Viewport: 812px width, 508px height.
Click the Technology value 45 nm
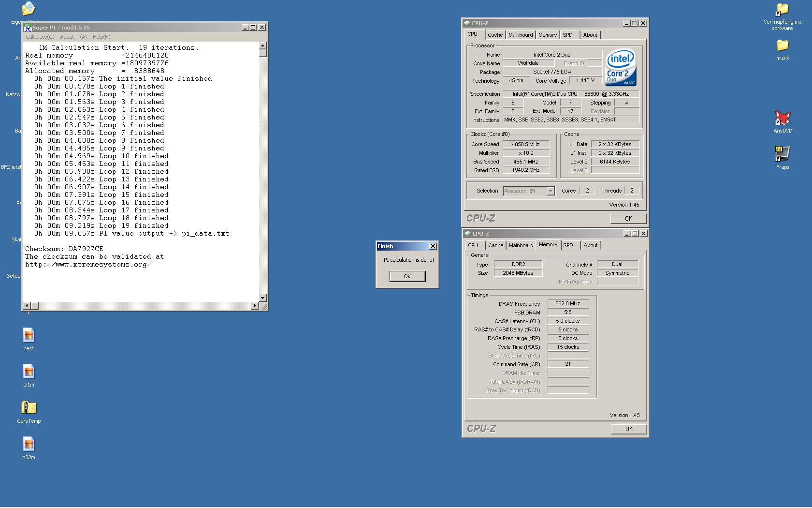(516, 80)
